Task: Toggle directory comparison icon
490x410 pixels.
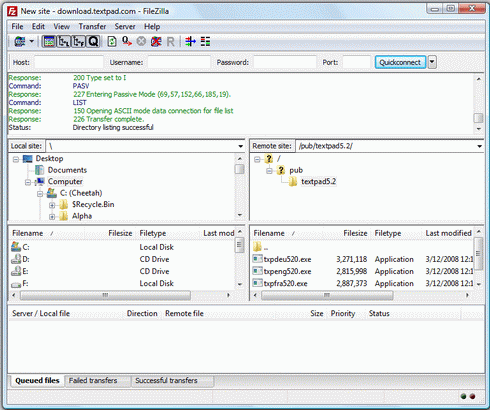Action: coord(205,42)
